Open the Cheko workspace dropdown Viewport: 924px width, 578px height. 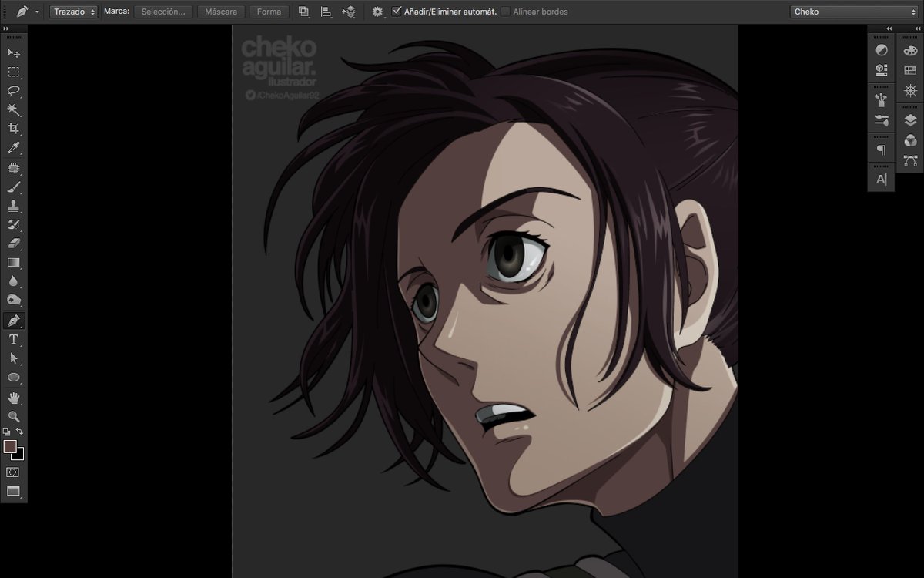[854, 12]
